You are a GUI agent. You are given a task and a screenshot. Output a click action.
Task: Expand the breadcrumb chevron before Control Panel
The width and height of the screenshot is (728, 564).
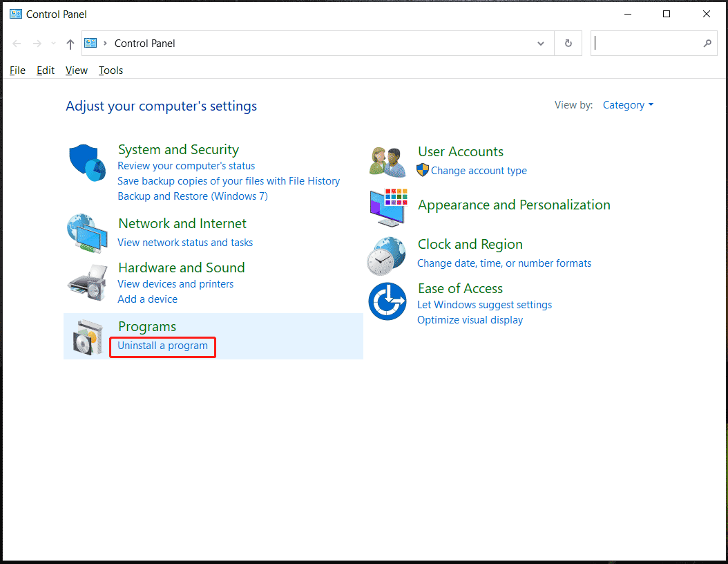[106, 44]
